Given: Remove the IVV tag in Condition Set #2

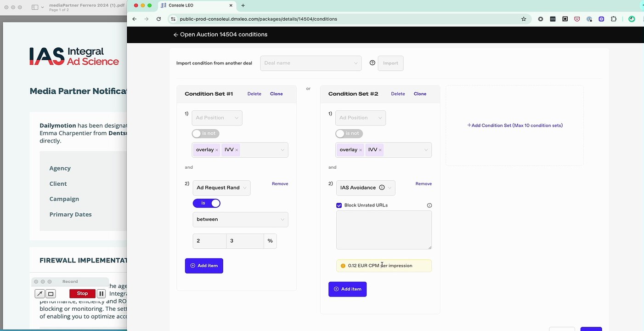Looking at the screenshot, I should (x=380, y=150).
